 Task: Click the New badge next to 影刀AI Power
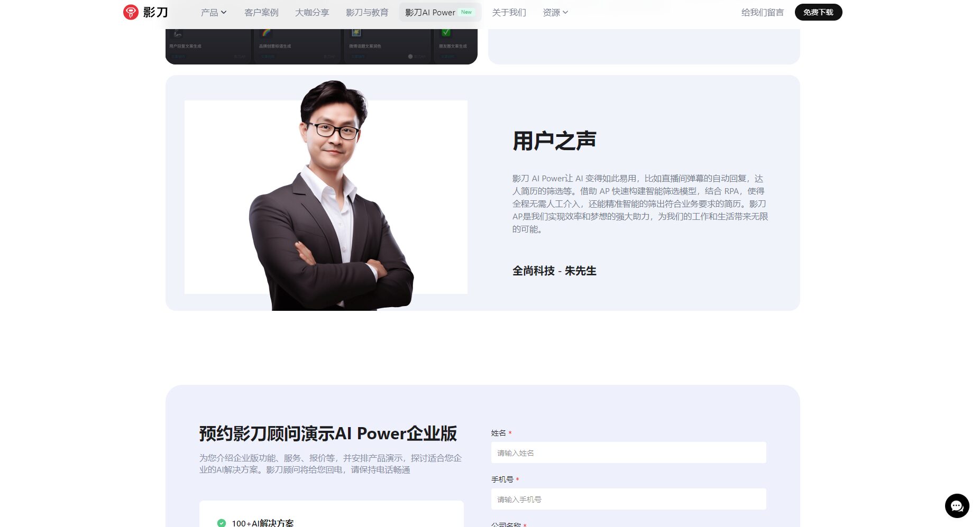coord(466,11)
